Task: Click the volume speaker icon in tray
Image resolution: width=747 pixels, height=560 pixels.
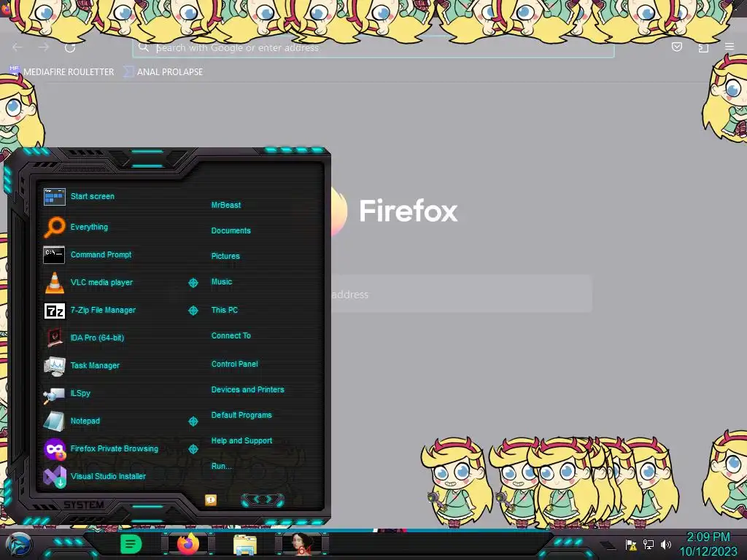Action: point(666,544)
